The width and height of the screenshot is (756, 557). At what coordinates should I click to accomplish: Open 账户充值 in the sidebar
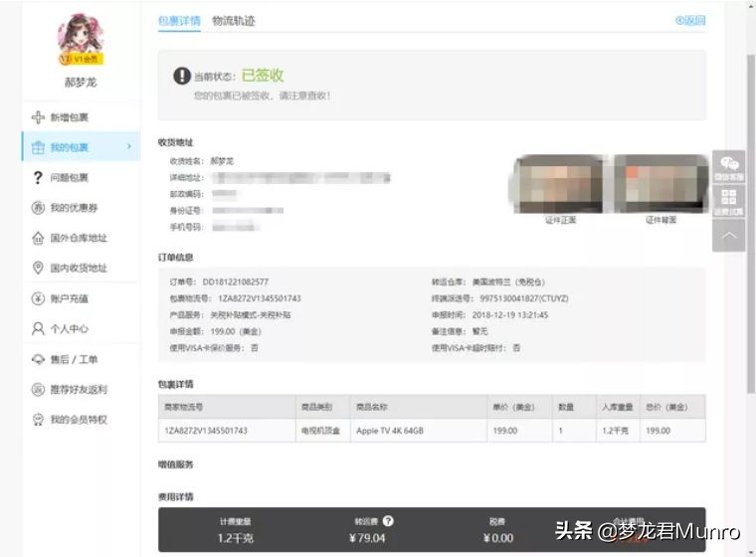coord(70,298)
